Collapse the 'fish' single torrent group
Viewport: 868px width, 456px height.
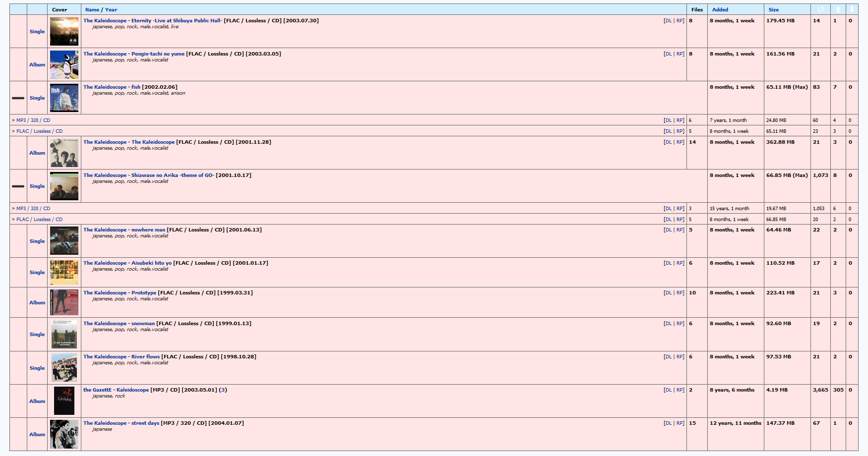[18, 98]
